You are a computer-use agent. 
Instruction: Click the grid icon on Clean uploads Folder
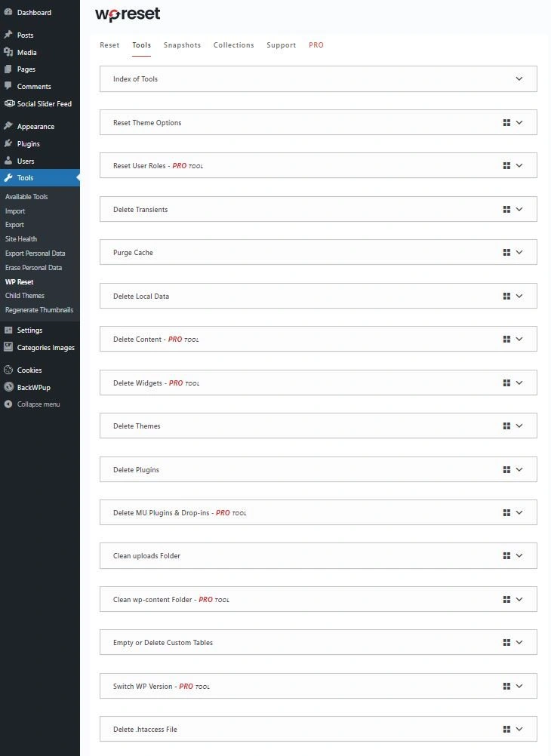pyautogui.click(x=506, y=556)
